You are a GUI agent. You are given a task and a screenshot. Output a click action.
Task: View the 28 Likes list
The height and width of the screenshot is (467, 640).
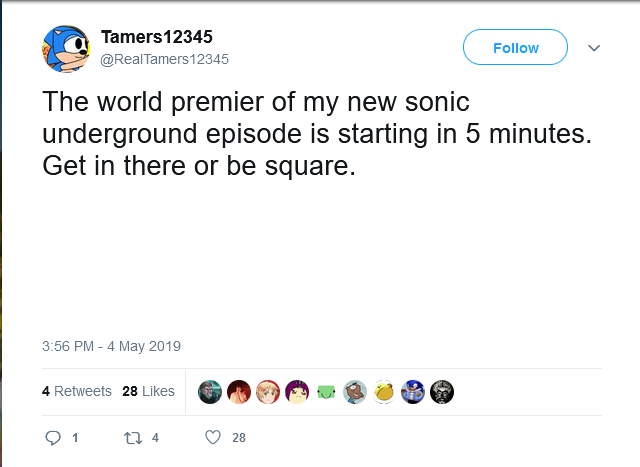(x=148, y=391)
